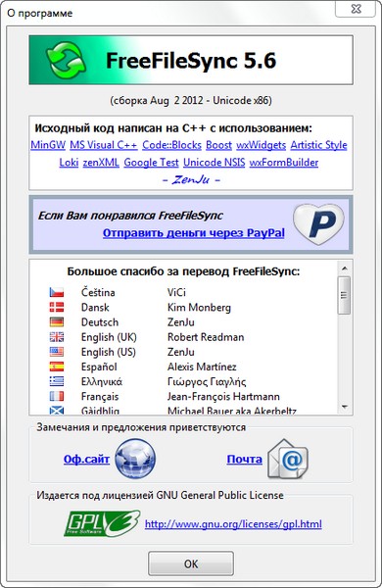Click the 'FreeFileSync 5.6' title text
The image size is (382, 588).
pos(191,61)
